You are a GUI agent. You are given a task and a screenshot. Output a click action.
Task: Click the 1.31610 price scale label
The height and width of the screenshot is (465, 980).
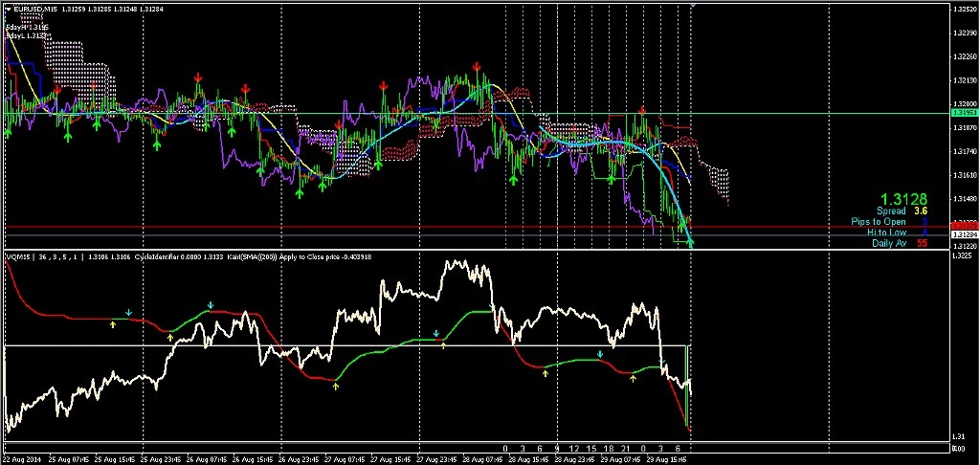(x=965, y=175)
